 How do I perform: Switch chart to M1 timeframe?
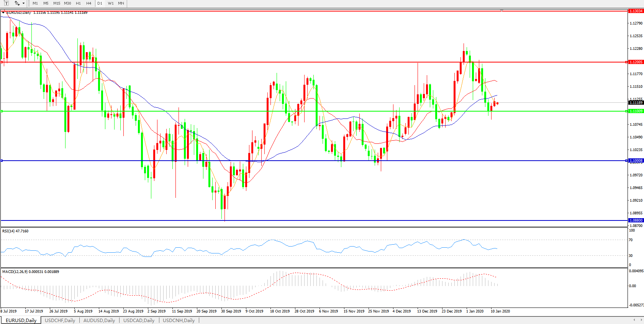coord(35,3)
